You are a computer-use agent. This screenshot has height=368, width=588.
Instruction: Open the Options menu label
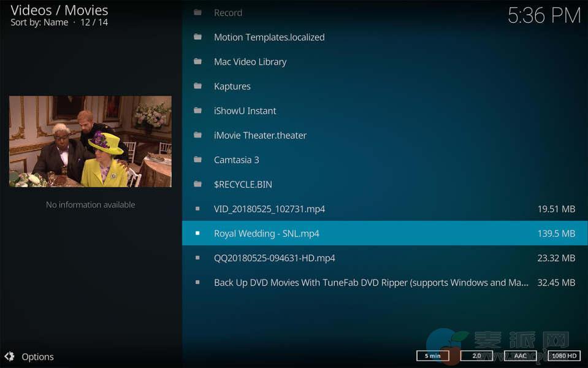[x=37, y=357]
